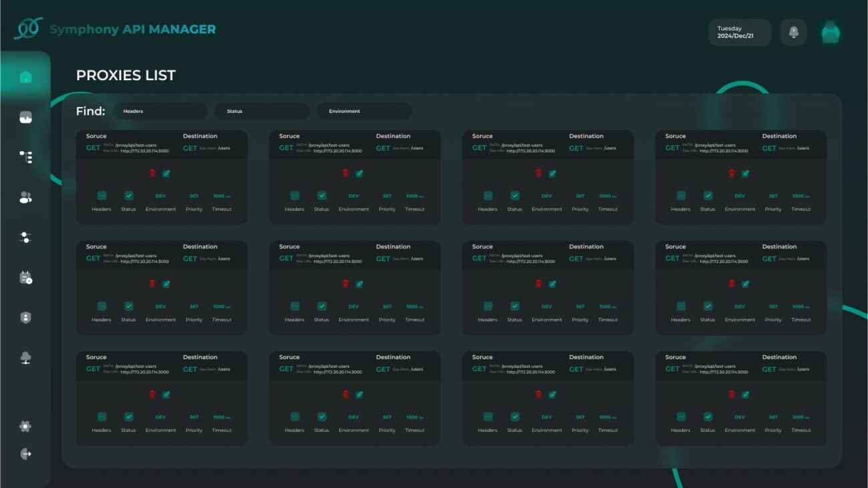Click the shield security sidebar icon
Viewport: 868px width, 488px height.
[25, 318]
